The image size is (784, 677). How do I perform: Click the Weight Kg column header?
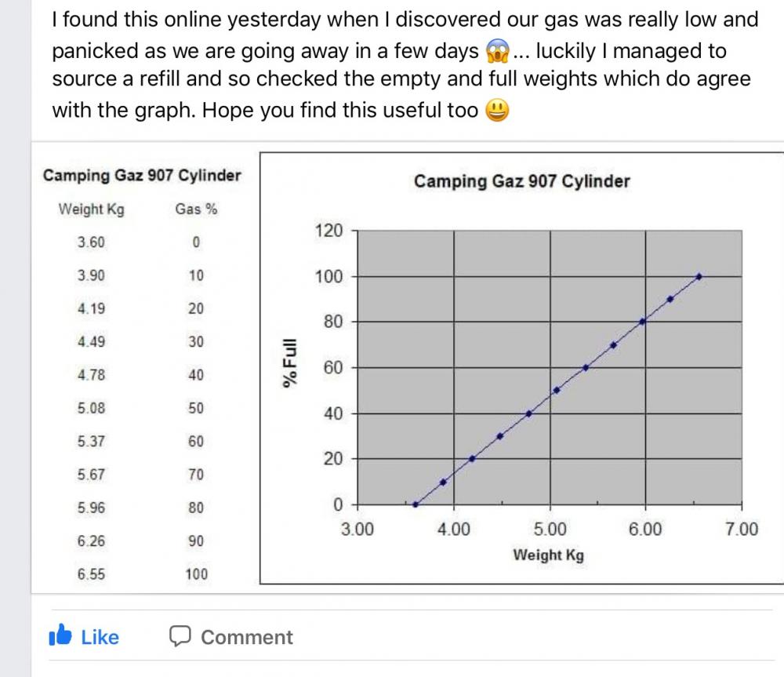[92, 209]
